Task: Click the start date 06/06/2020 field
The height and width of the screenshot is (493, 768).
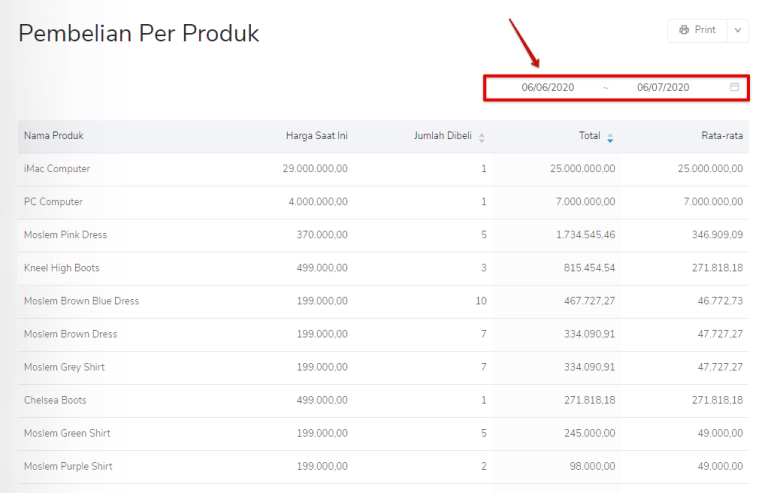Action: pyautogui.click(x=547, y=88)
